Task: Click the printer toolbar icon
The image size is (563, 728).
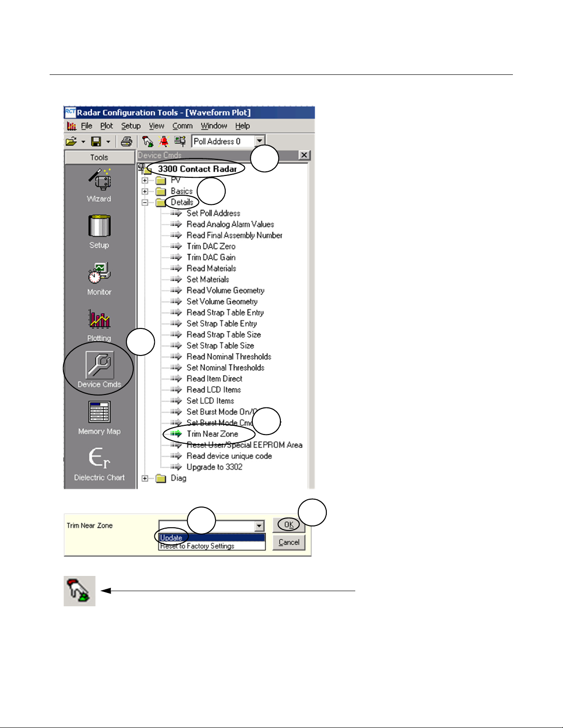Action: coord(126,141)
